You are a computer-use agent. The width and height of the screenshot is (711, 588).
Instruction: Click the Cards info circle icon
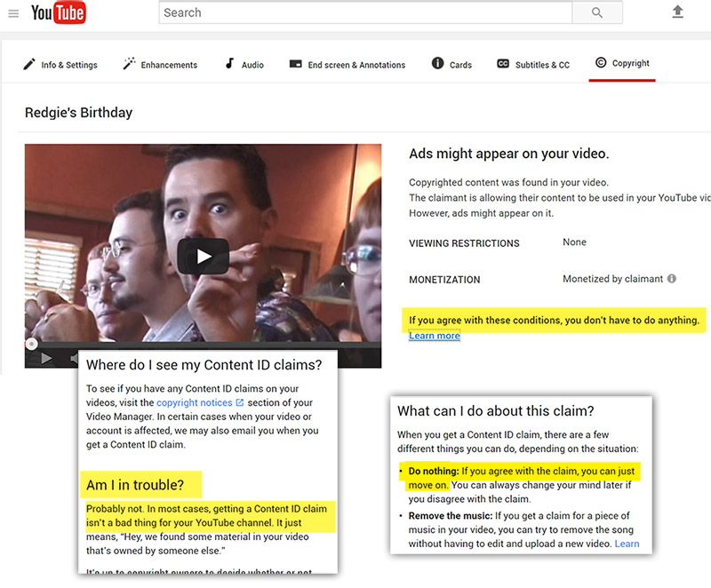pos(437,63)
